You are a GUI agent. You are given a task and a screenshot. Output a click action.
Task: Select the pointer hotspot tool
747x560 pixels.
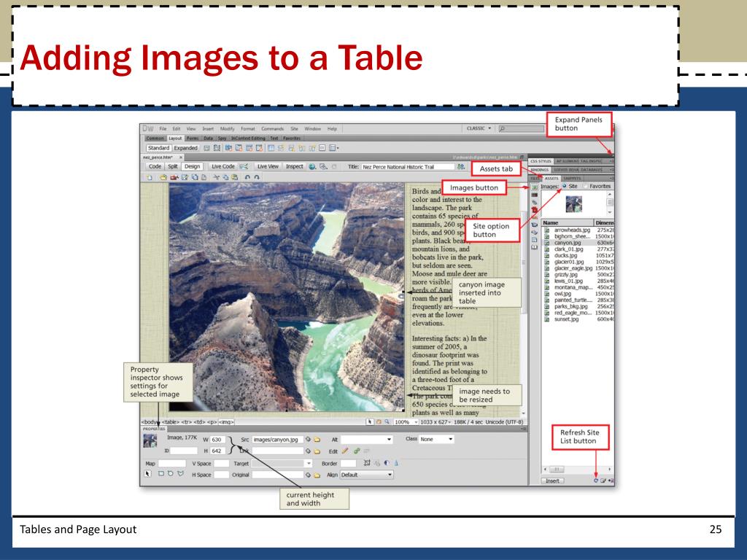(x=147, y=474)
